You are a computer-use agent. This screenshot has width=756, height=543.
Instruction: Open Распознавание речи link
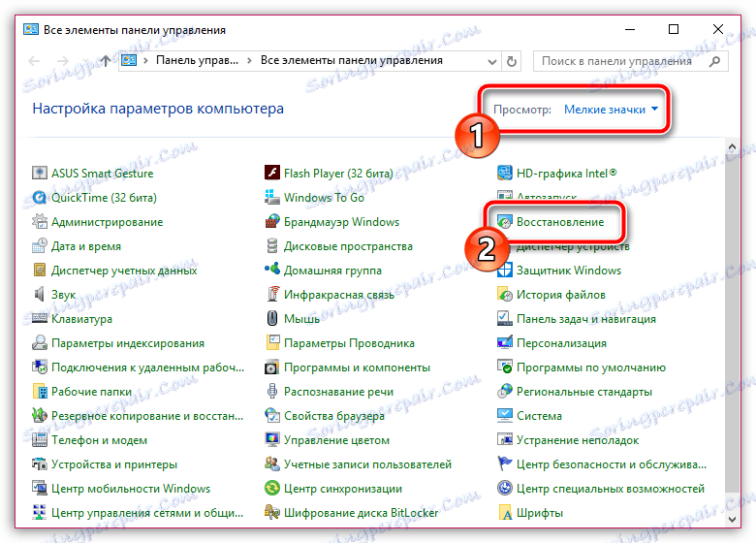click(x=338, y=392)
